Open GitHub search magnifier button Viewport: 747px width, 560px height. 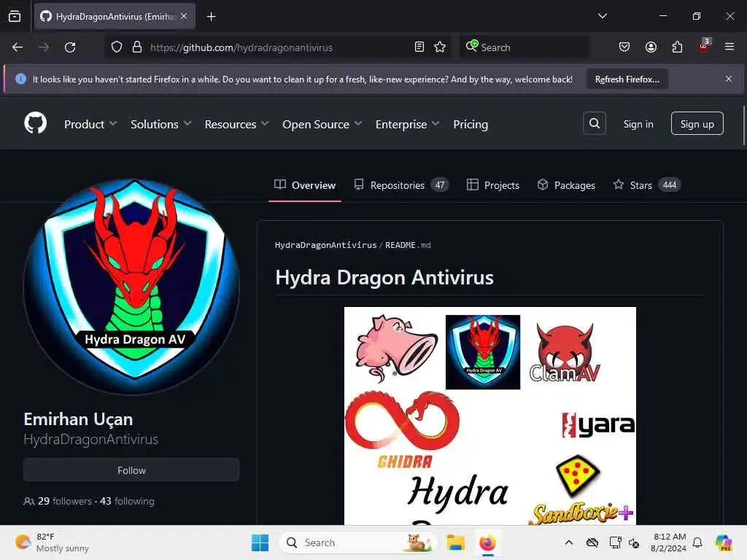point(594,124)
